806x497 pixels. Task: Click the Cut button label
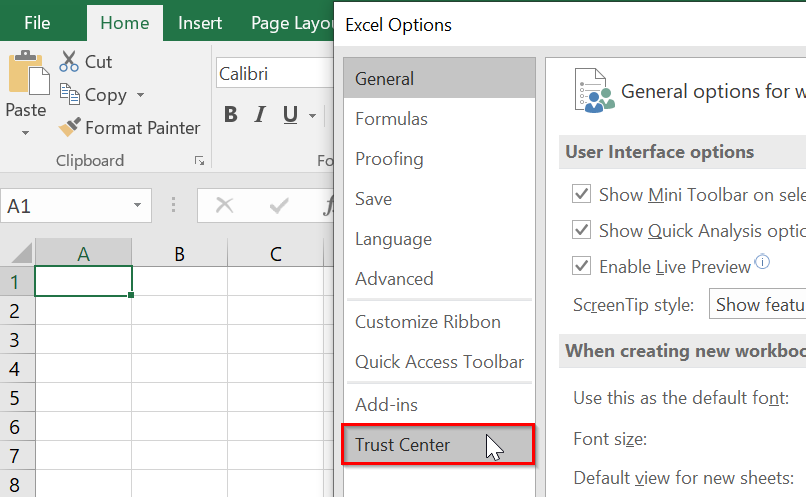click(x=98, y=62)
